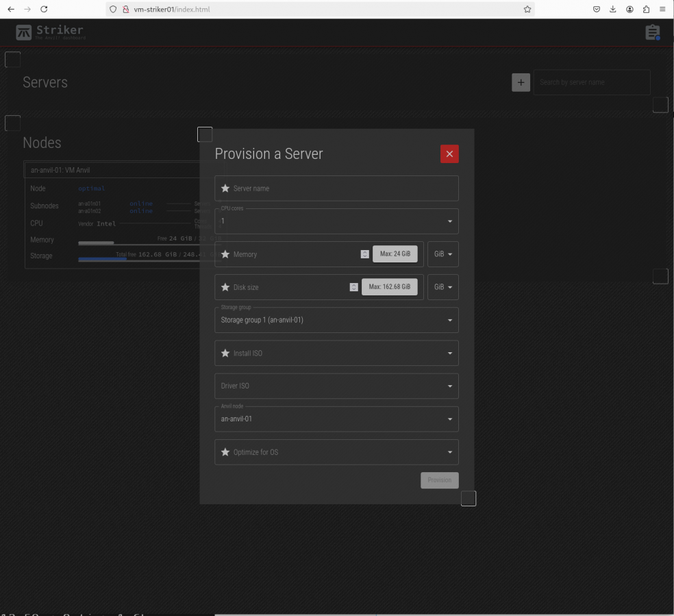Click the Memory field stepper arrows
Image resolution: width=674 pixels, height=616 pixels.
(x=365, y=254)
